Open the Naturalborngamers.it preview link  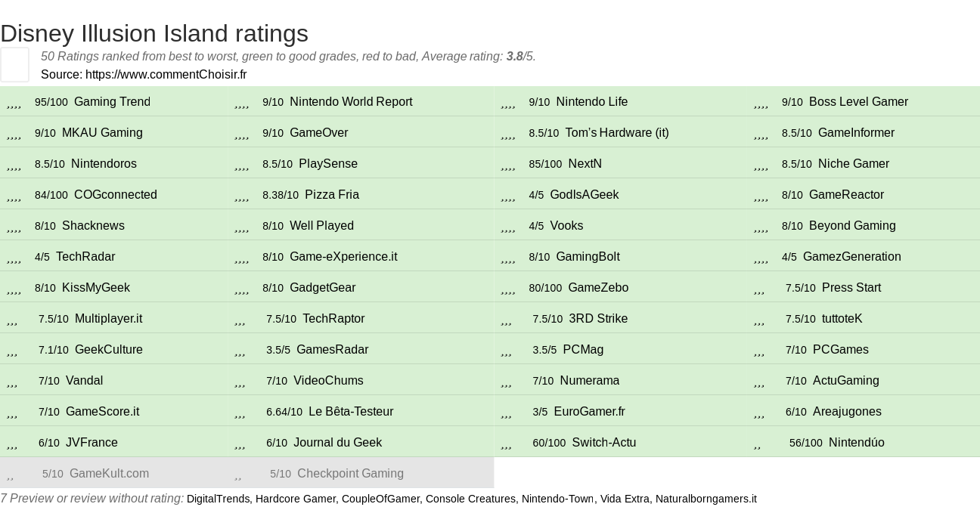tap(706, 499)
